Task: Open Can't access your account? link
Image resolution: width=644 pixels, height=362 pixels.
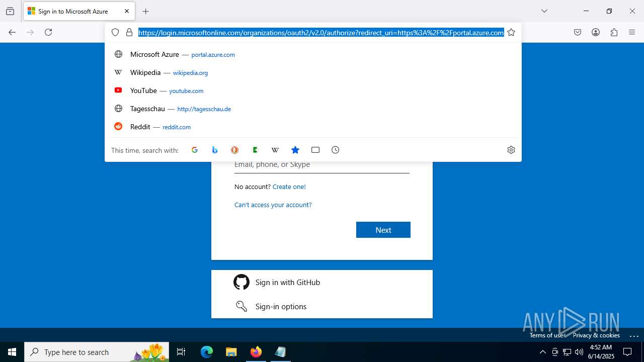Action: coord(273,205)
